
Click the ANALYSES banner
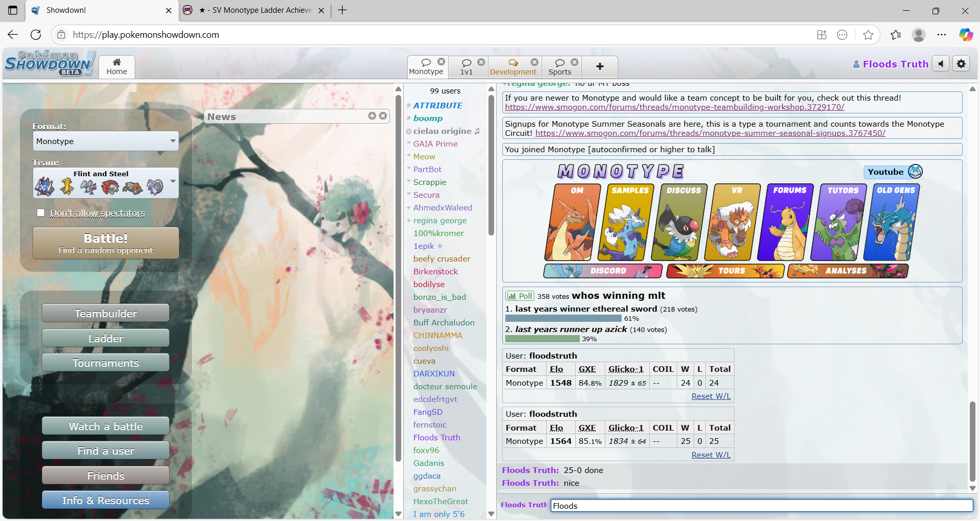pyautogui.click(x=848, y=271)
